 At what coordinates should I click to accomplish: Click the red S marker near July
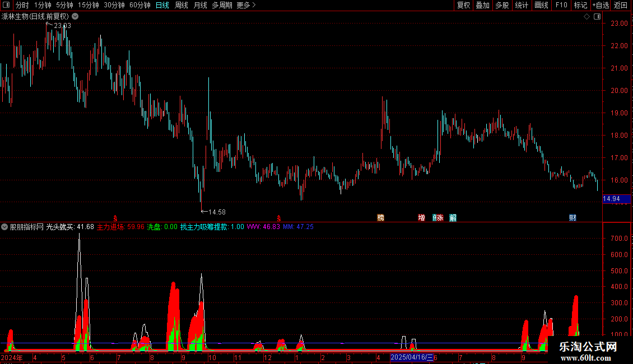coord(115,218)
